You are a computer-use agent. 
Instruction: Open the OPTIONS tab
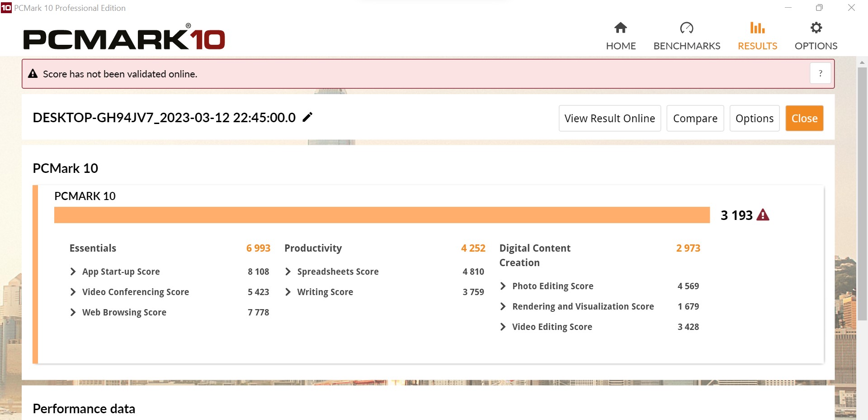[x=816, y=46]
